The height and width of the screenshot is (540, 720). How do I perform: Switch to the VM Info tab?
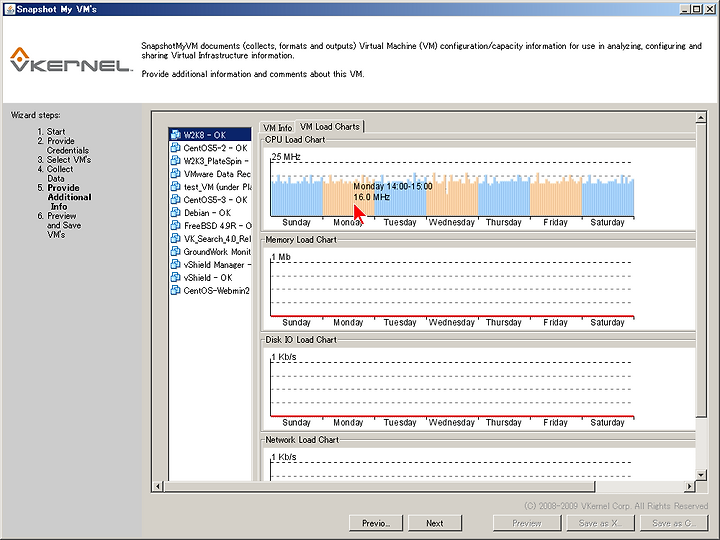[x=277, y=128]
